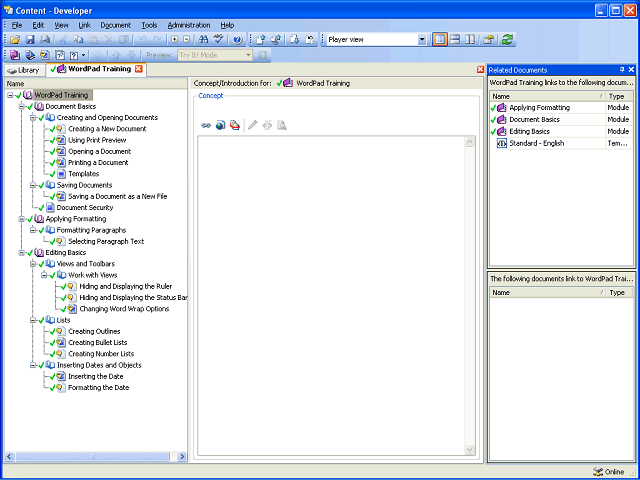This screenshot has width=640, height=480.
Task: Click the Save floppy disk icon
Action: pyautogui.click(x=30, y=40)
